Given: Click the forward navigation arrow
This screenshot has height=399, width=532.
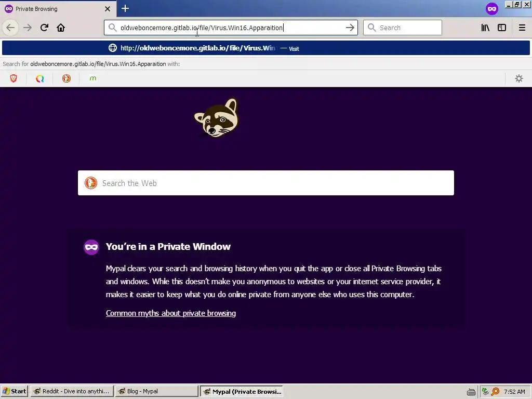Looking at the screenshot, I should (x=28, y=28).
